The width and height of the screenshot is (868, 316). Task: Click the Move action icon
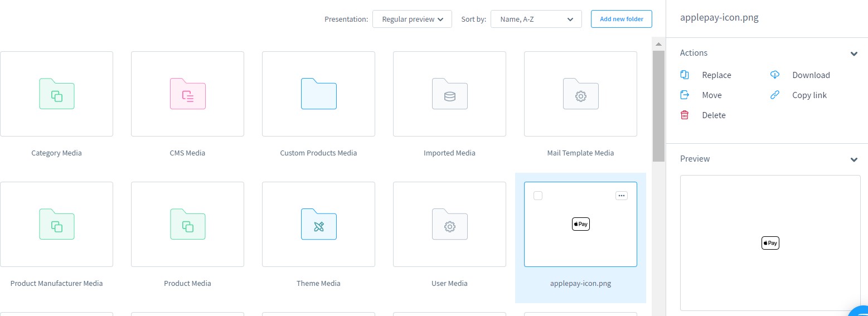(x=685, y=95)
